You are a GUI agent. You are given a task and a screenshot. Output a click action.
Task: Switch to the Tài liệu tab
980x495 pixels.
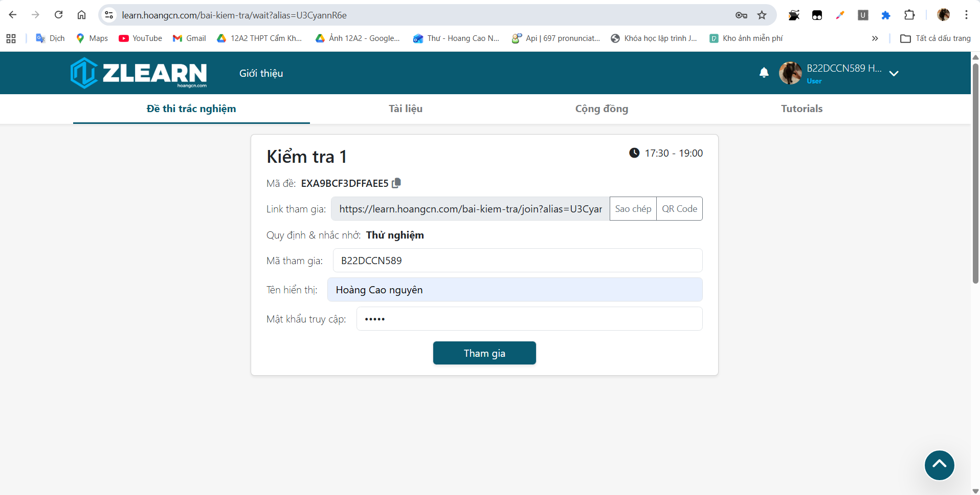(x=405, y=109)
